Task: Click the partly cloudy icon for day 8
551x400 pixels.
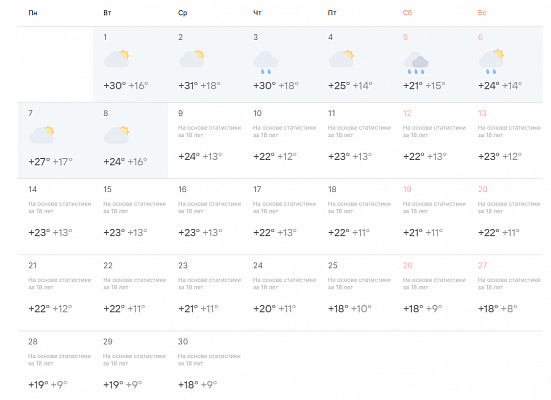Action: pyautogui.click(x=117, y=135)
